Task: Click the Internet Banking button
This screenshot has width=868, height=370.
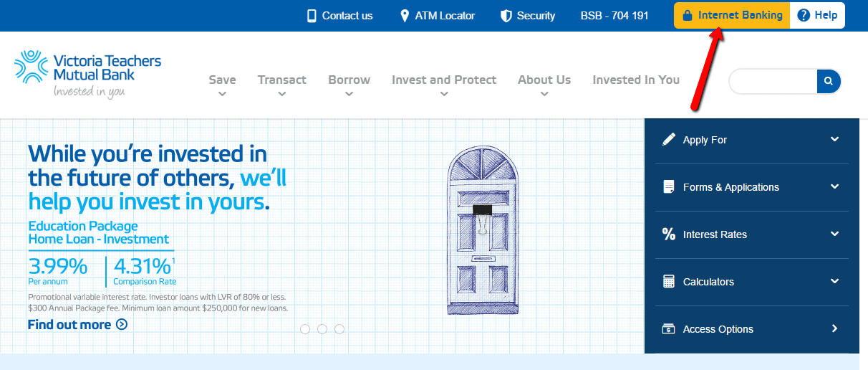Action: click(732, 15)
